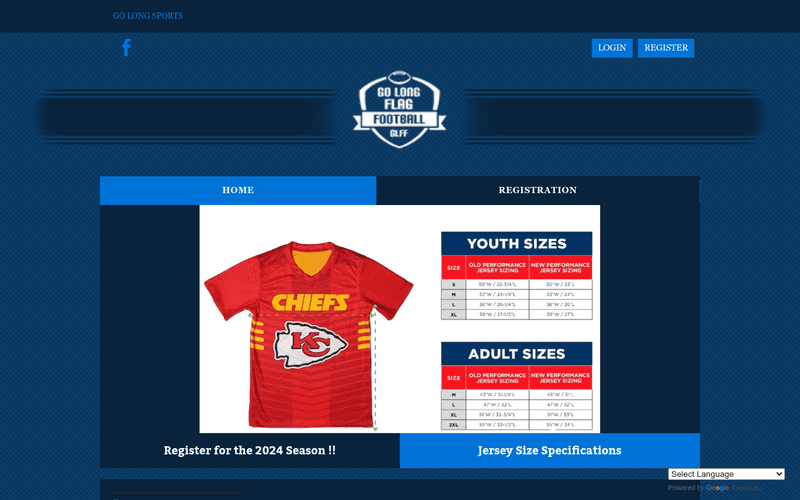Select the Jersey Size Specifications slide

pyautogui.click(x=549, y=451)
